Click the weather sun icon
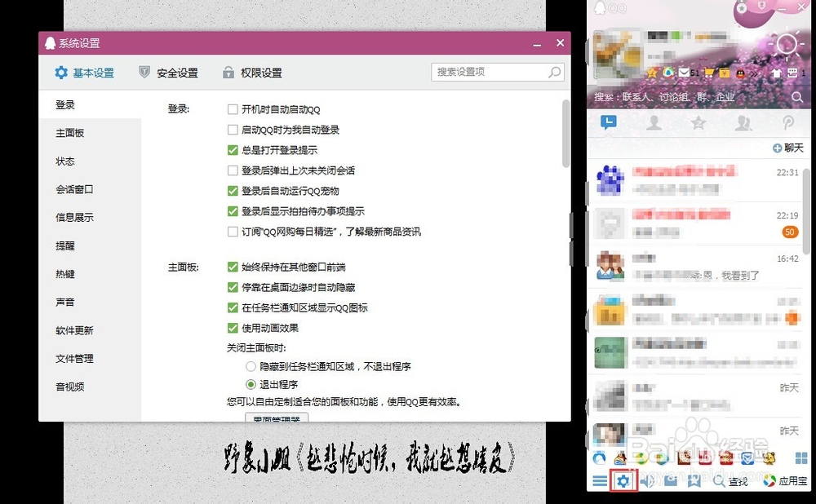Screen dimensions: 816x504 click(786, 43)
